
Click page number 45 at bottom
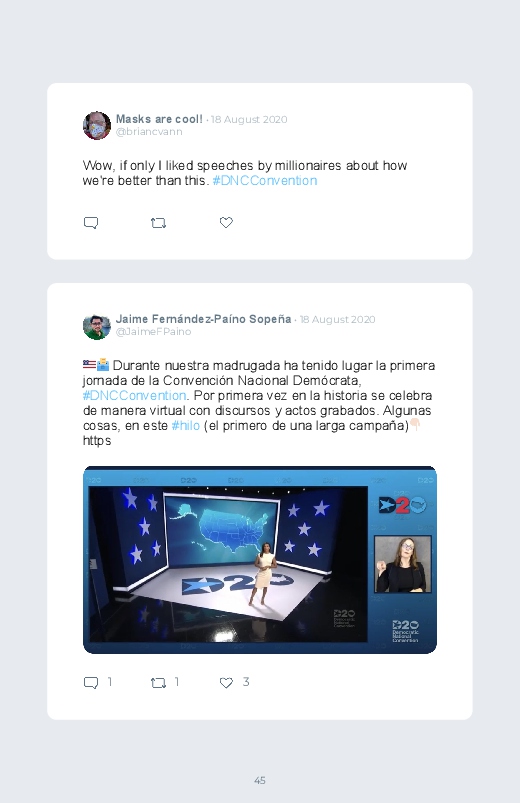coord(260,780)
